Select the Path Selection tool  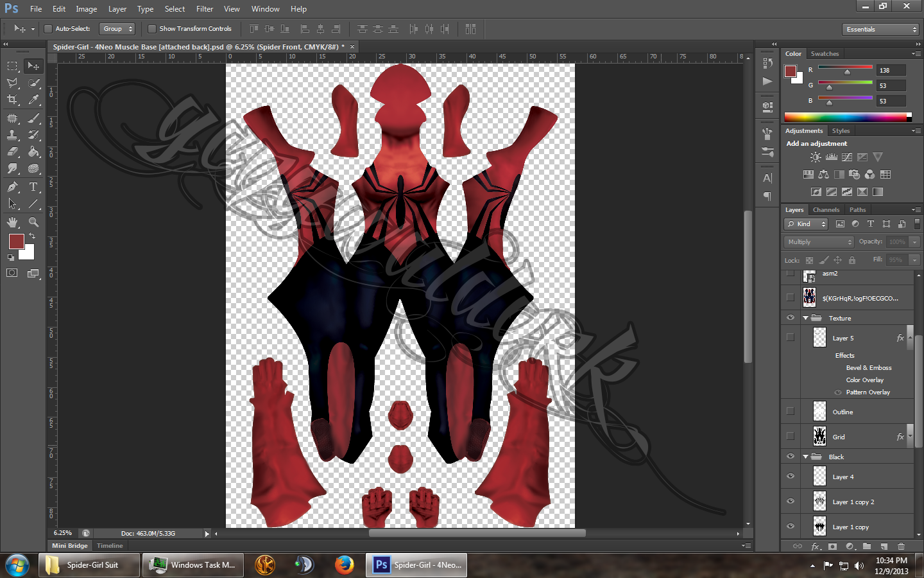(x=12, y=204)
